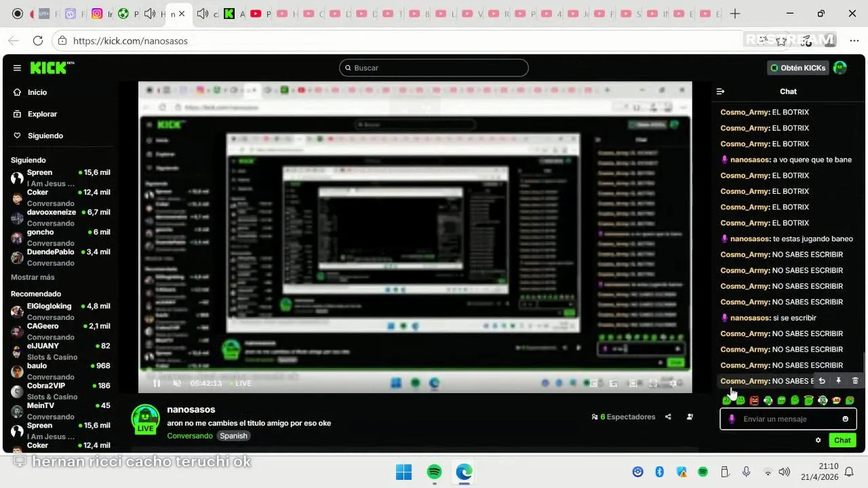Open goncho's channel in the sidebar
868x488 pixels.
[60, 237]
